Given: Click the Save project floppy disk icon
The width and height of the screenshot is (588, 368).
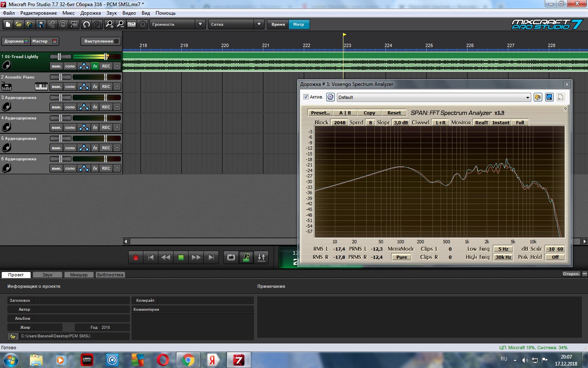Looking at the screenshot, I should pos(41,25).
